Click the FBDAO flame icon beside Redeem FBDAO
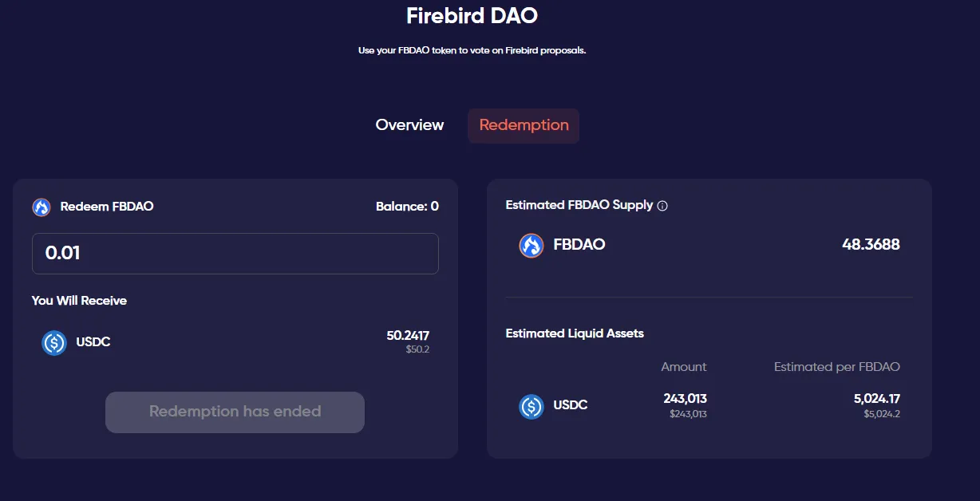 click(41, 207)
